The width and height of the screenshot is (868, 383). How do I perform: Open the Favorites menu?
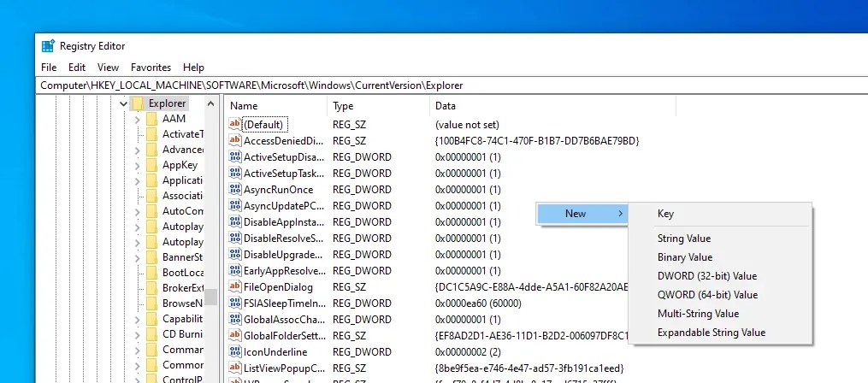pos(151,68)
